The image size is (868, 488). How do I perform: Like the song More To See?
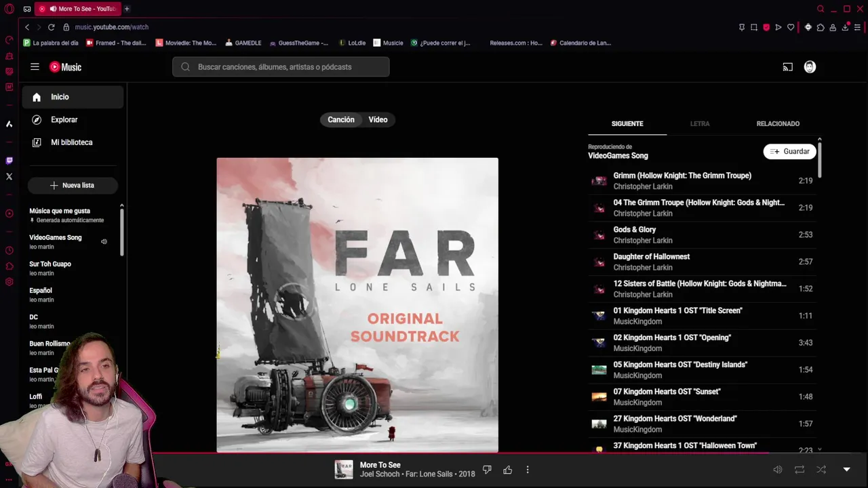pyautogui.click(x=507, y=470)
